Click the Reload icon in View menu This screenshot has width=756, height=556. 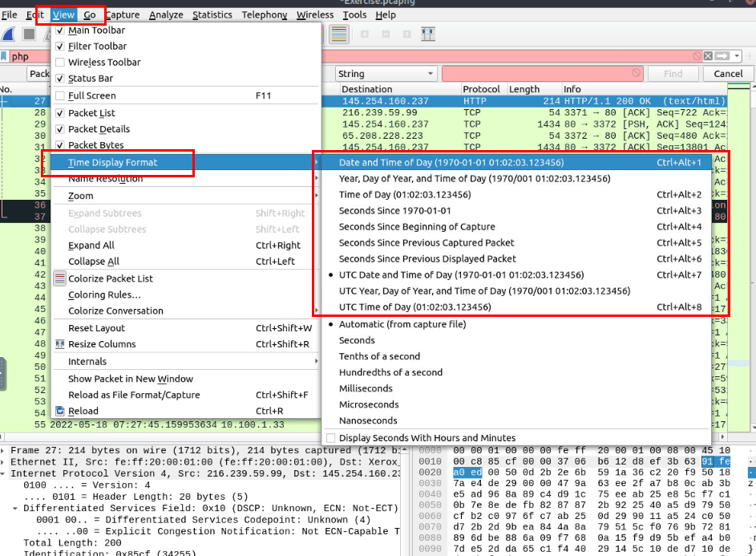click(x=60, y=411)
